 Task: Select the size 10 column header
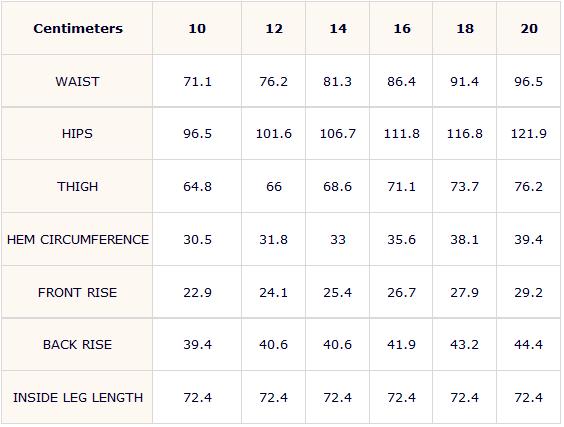click(197, 28)
